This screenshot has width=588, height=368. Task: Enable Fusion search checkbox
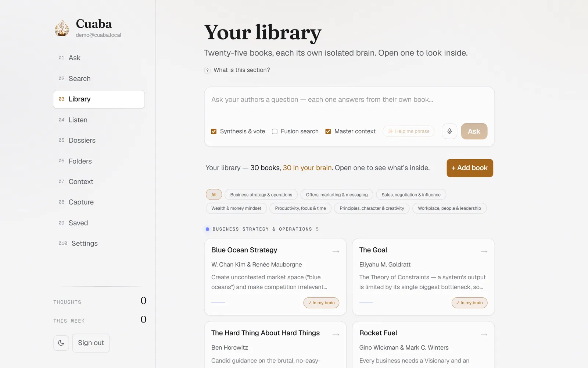pyautogui.click(x=275, y=131)
